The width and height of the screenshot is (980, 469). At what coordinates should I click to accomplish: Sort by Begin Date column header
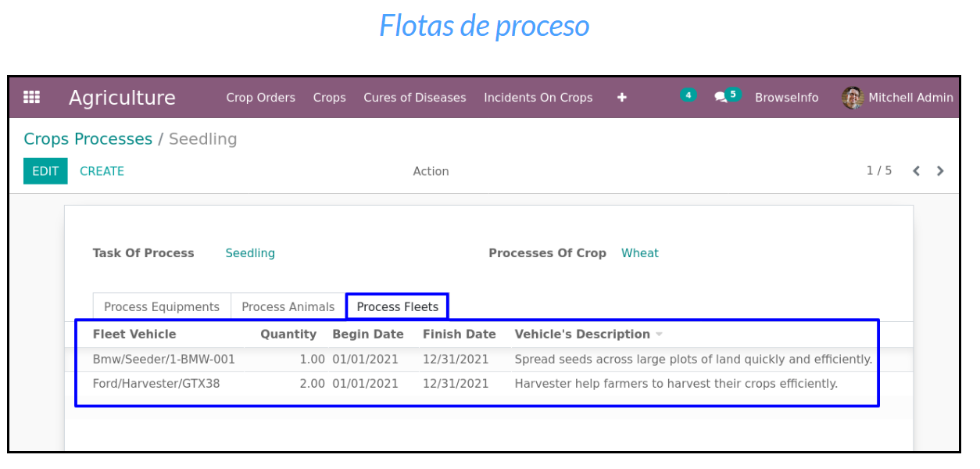(x=368, y=335)
